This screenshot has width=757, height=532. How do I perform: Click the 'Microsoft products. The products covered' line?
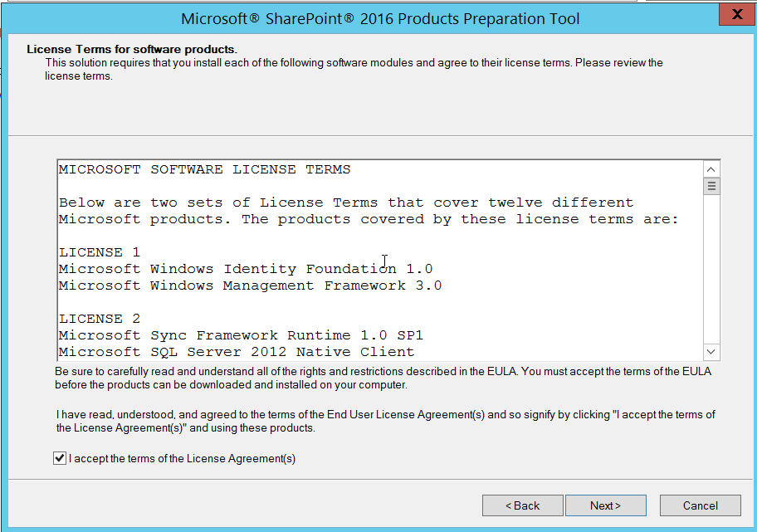click(x=369, y=218)
